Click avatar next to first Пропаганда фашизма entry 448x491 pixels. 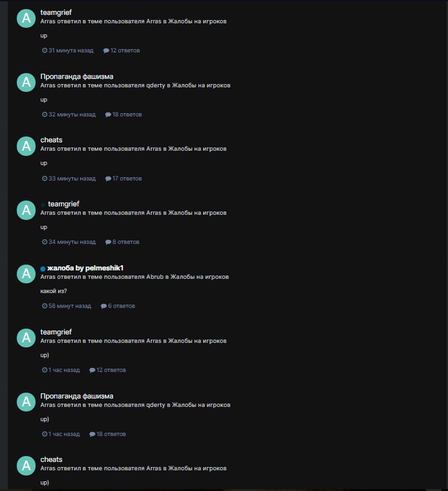point(26,82)
